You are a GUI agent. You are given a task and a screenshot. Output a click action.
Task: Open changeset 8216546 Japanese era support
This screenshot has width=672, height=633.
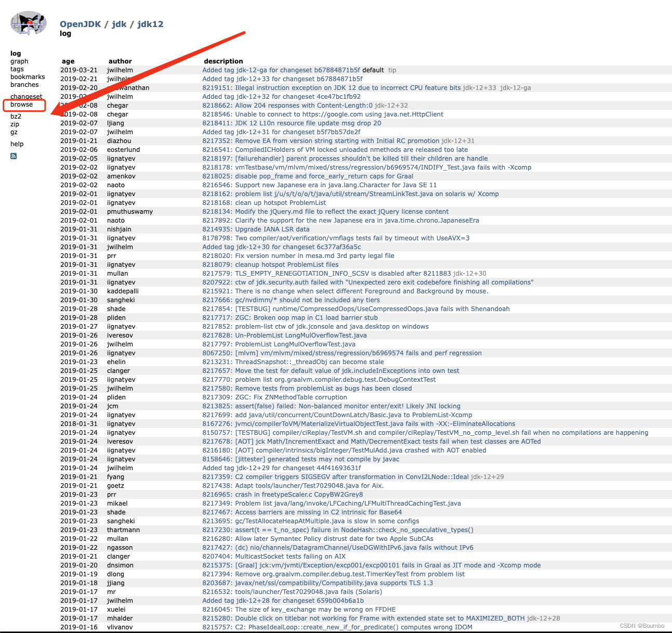(x=319, y=185)
